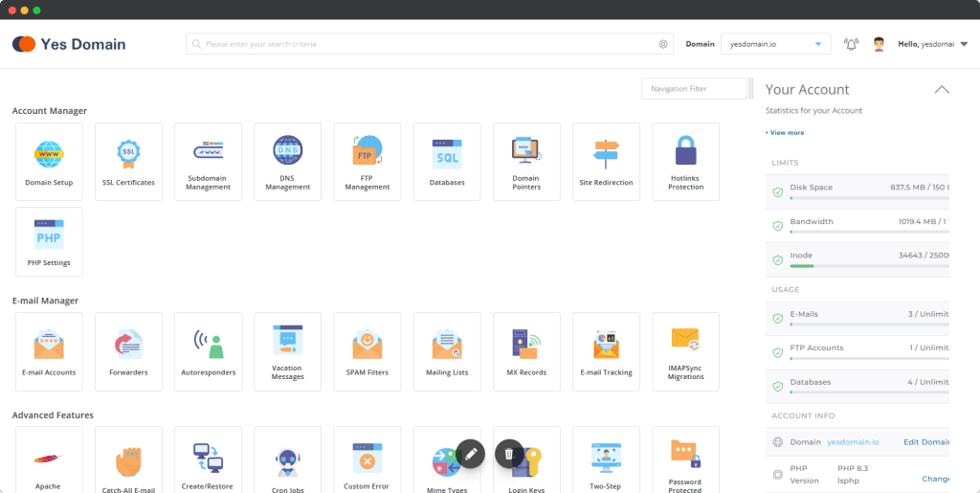Open SPAM Filters
Viewport: 980px width, 493px height.
point(367,351)
